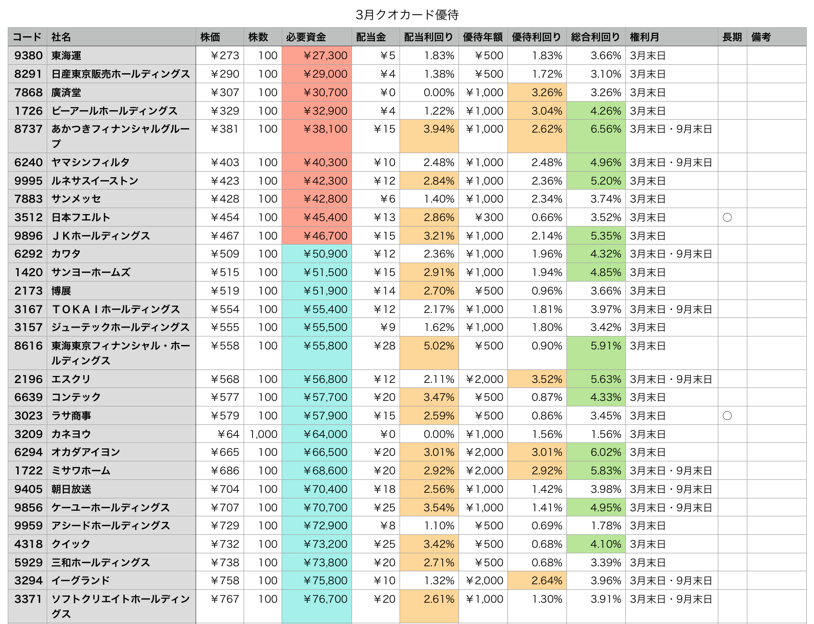814x624 pixels.
Task: Select the ¥73,200 cell for クイック
Action: 317,544
